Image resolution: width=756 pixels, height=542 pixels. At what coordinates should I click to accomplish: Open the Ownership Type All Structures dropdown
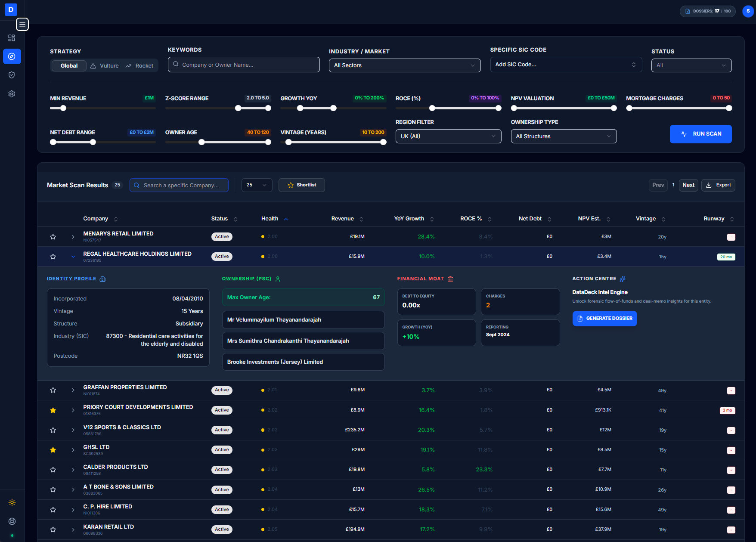[x=564, y=136]
